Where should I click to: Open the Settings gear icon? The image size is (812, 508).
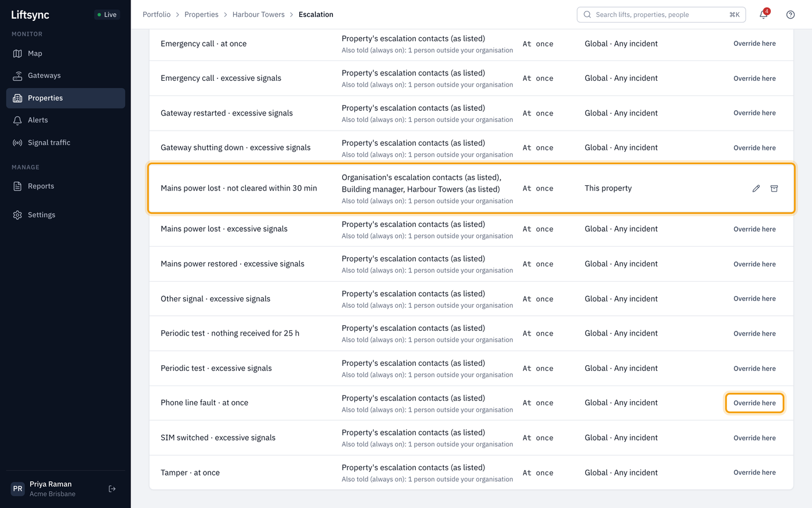pyautogui.click(x=17, y=215)
